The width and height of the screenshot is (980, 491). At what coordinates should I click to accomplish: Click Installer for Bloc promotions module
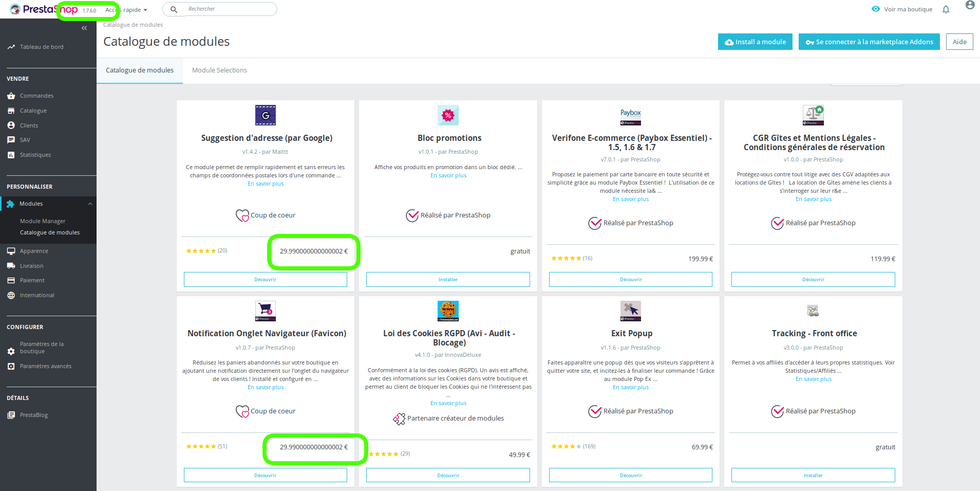pos(448,279)
